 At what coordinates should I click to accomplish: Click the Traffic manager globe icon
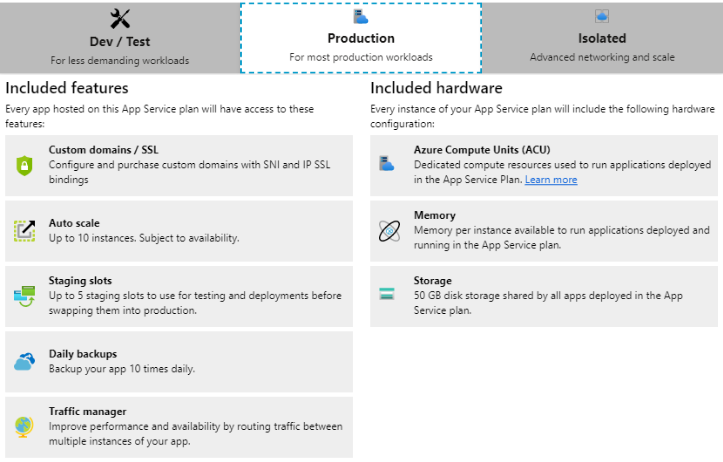pyautogui.click(x=25, y=427)
